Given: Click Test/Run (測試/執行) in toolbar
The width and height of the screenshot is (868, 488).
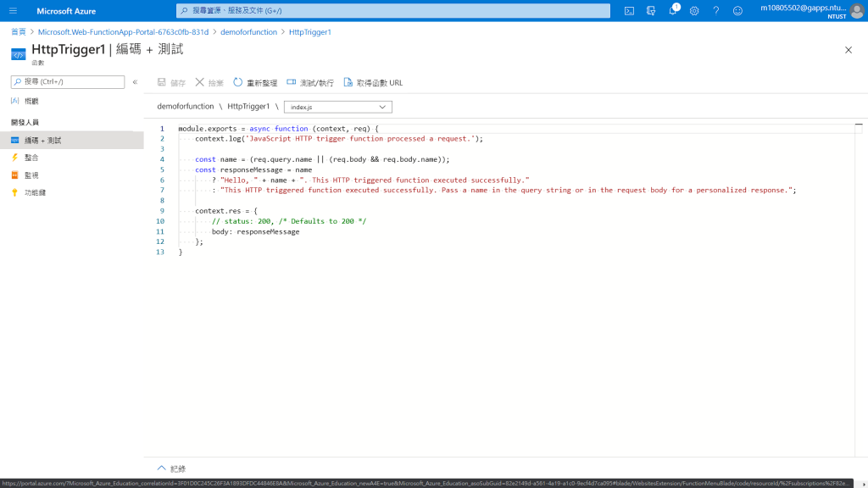Looking at the screenshot, I should pos(310,82).
